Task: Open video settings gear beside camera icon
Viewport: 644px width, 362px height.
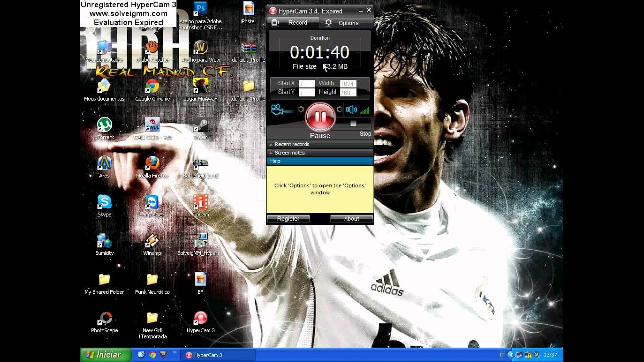Action: pos(301,109)
